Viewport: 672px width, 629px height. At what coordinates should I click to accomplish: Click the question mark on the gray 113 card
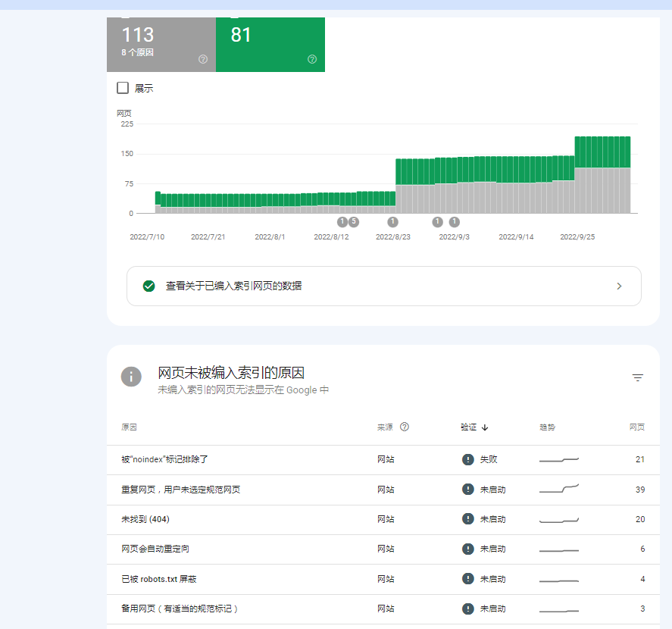203,59
